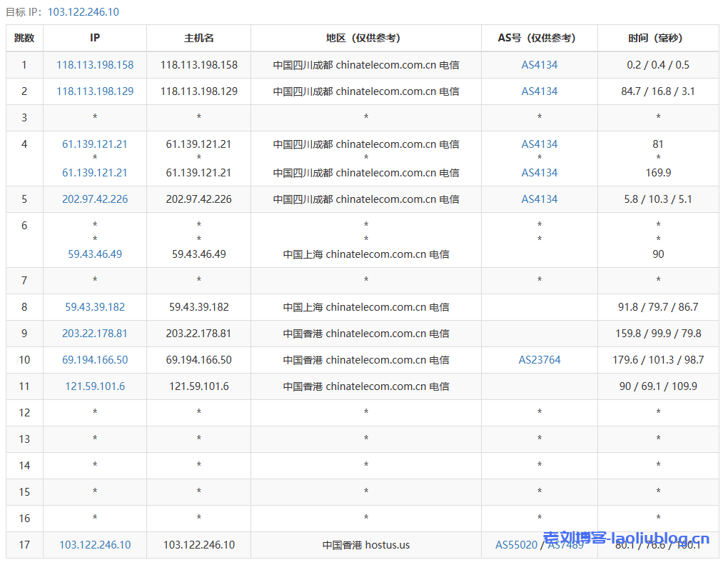Open the 59.43.46.49 link in the IP column
This screenshot has width=728, height=565.
95,254
